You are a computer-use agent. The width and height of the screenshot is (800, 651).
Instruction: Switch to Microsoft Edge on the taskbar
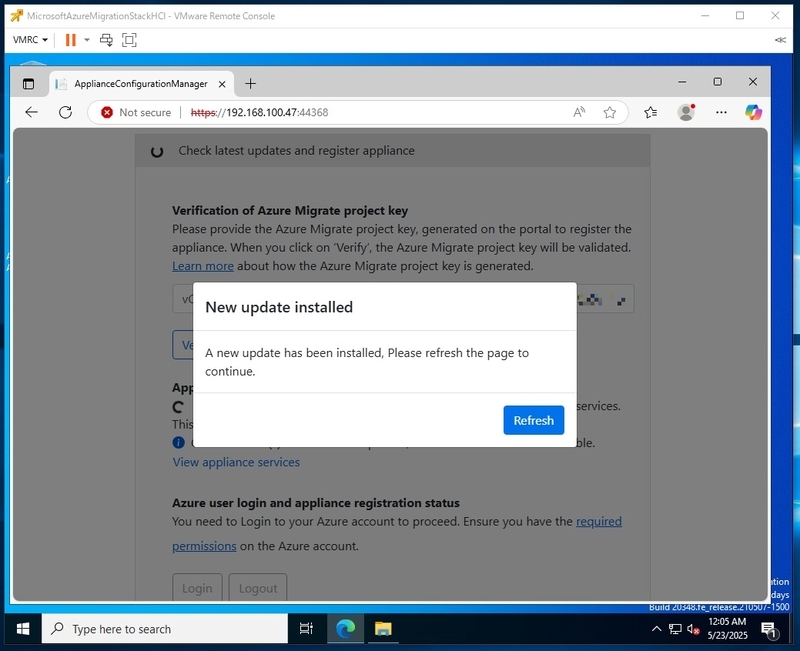coord(345,629)
